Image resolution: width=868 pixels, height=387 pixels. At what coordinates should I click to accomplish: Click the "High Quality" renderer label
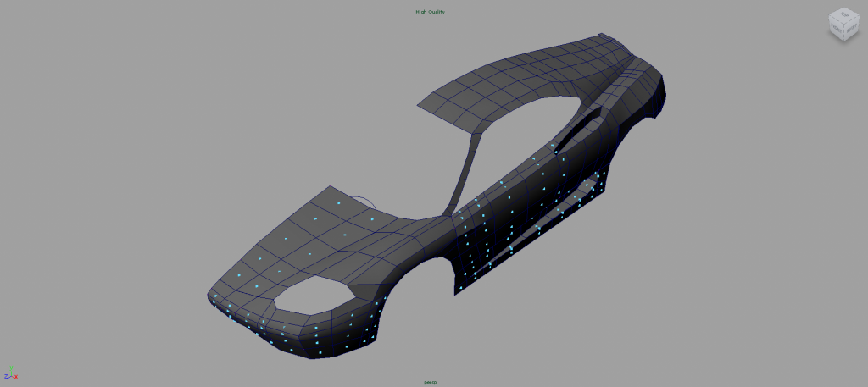point(430,12)
